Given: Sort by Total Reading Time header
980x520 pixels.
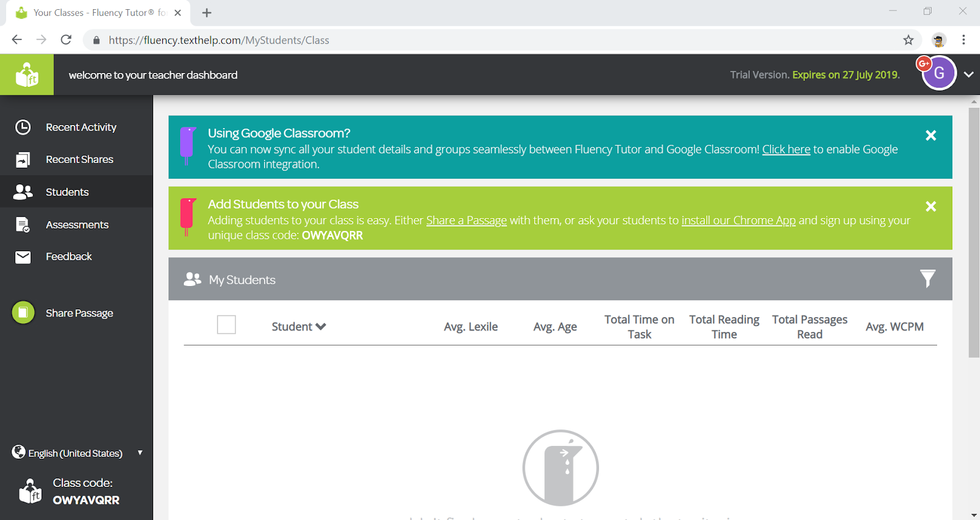Looking at the screenshot, I should coord(724,326).
